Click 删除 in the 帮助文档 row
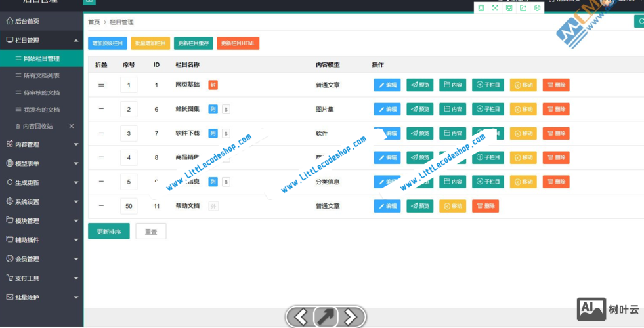This screenshot has width=644, height=328. [486, 206]
